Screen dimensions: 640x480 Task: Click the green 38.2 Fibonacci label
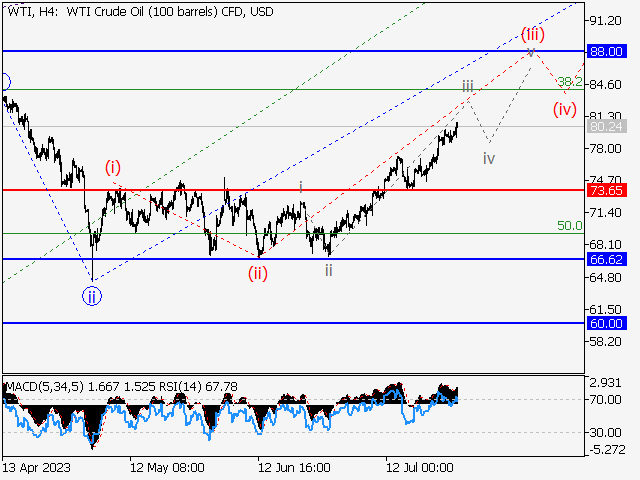[570, 82]
